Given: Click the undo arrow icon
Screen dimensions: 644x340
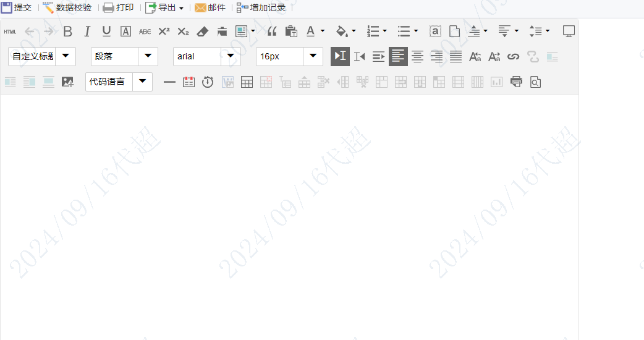Looking at the screenshot, I should click(29, 32).
